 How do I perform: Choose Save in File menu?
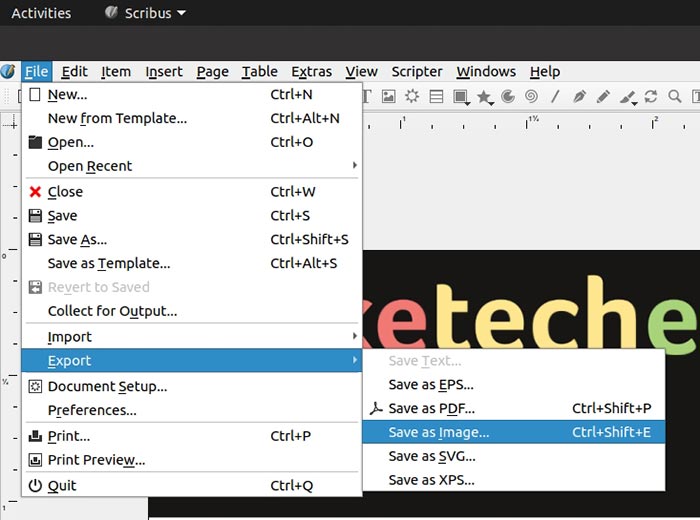pyautogui.click(x=192, y=216)
